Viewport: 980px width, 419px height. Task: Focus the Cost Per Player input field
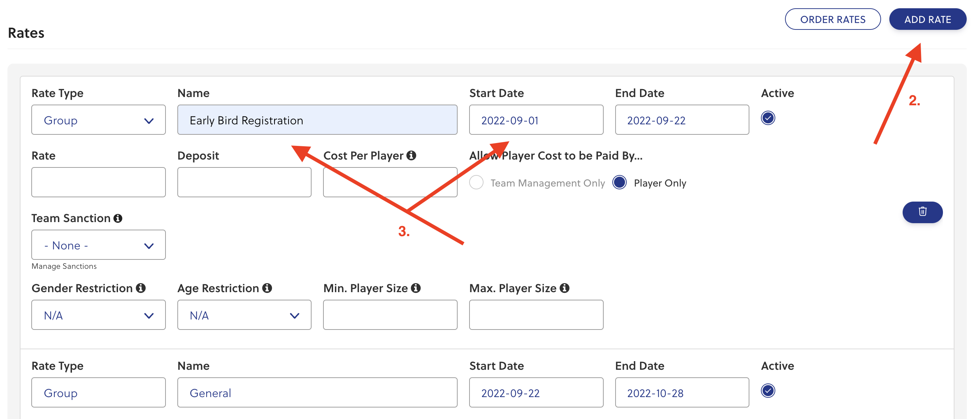click(x=390, y=182)
